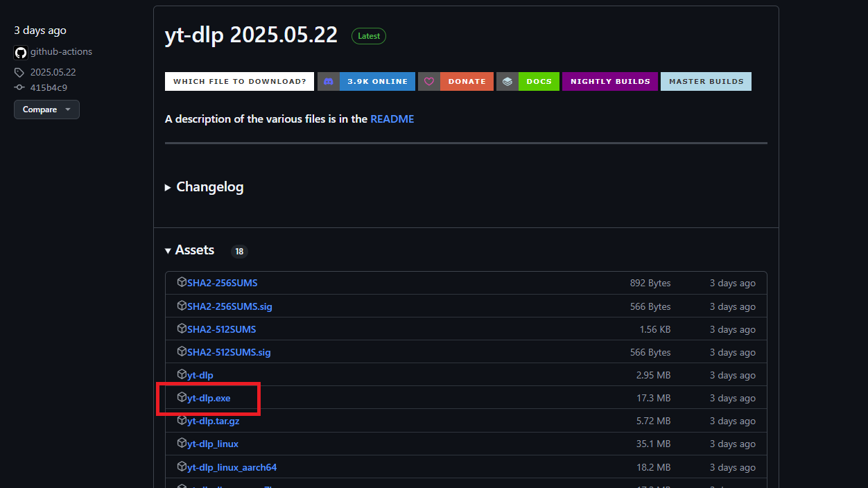Viewport: 868px width, 488px height.
Task: Click the 3 days ago date for yt-dlp_linux
Action: [733, 444]
